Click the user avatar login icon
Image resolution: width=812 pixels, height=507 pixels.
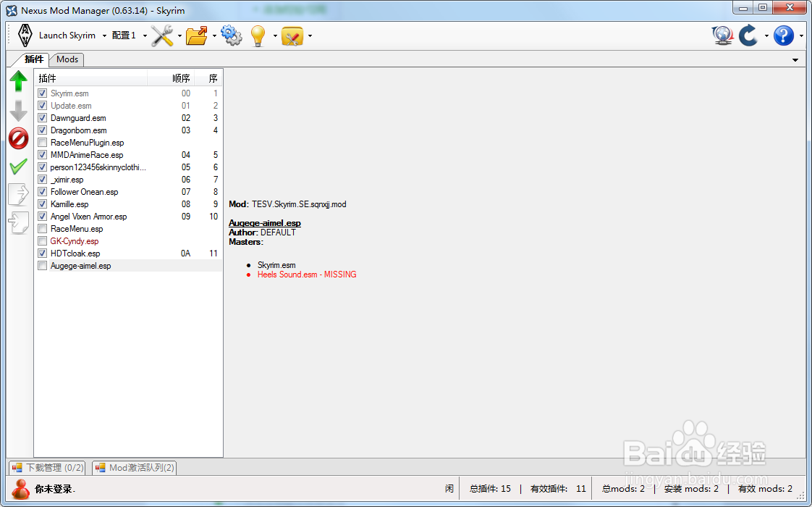click(21, 489)
